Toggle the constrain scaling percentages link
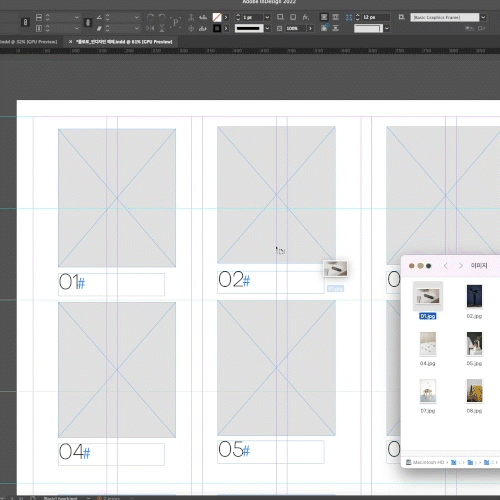This screenshot has height=500, width=500. 88,22
